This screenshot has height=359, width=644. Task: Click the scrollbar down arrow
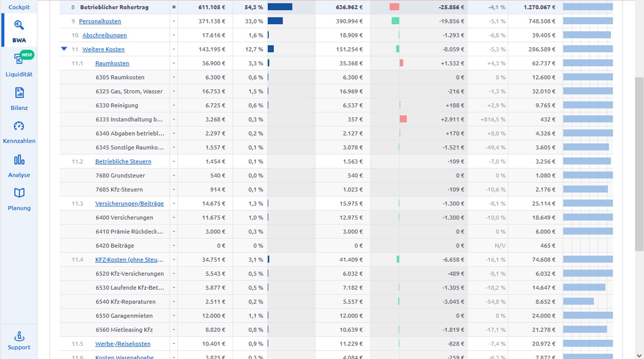[639, 355]
